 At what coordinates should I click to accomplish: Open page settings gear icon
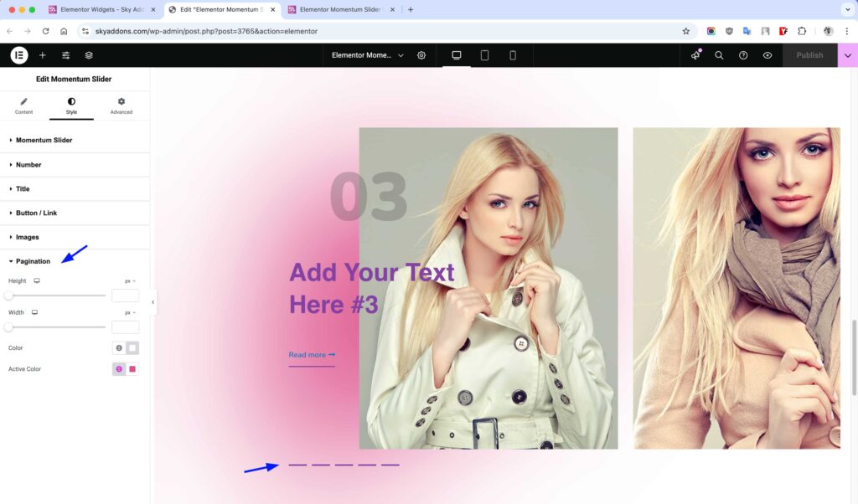click(x=421, y=55)
